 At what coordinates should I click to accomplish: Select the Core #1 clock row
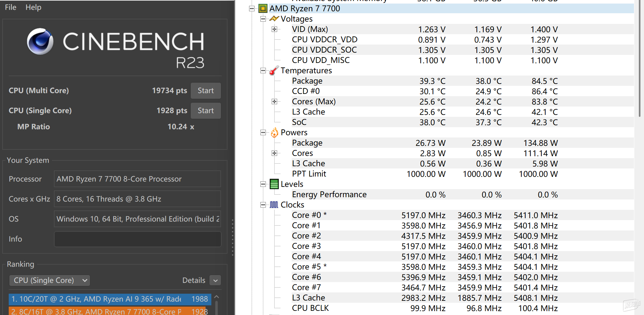click(462, 226)
